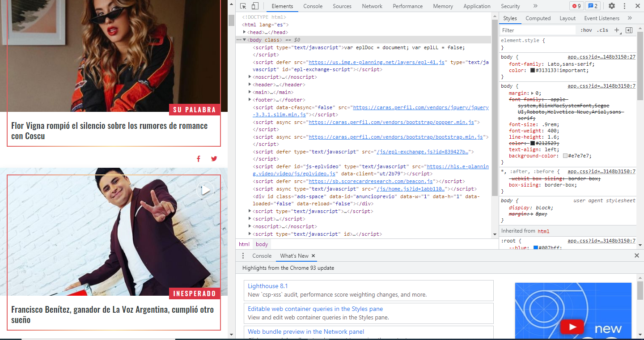Switch to the Network tab
Screen dimensions: 644x340
(372, 6)
